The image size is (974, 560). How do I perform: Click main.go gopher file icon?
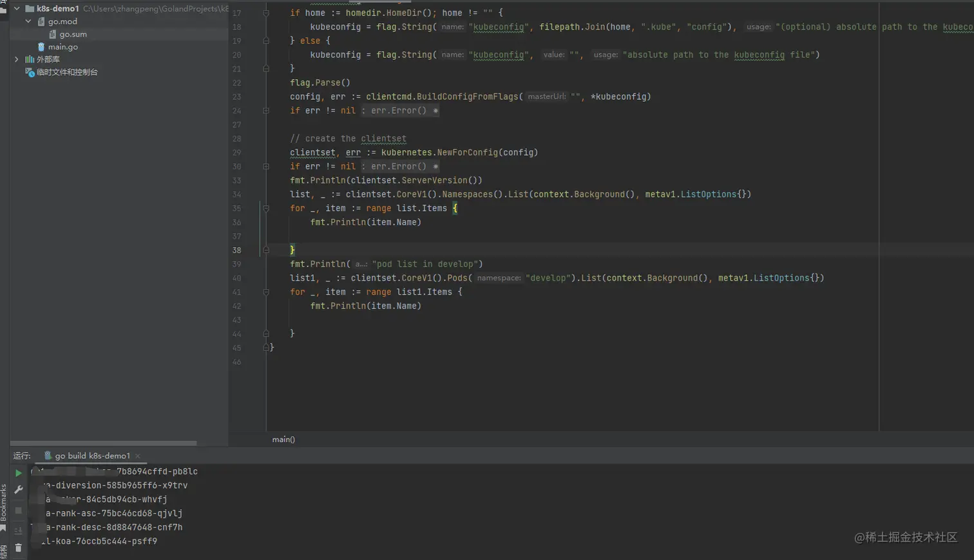[x=41, y=47]
